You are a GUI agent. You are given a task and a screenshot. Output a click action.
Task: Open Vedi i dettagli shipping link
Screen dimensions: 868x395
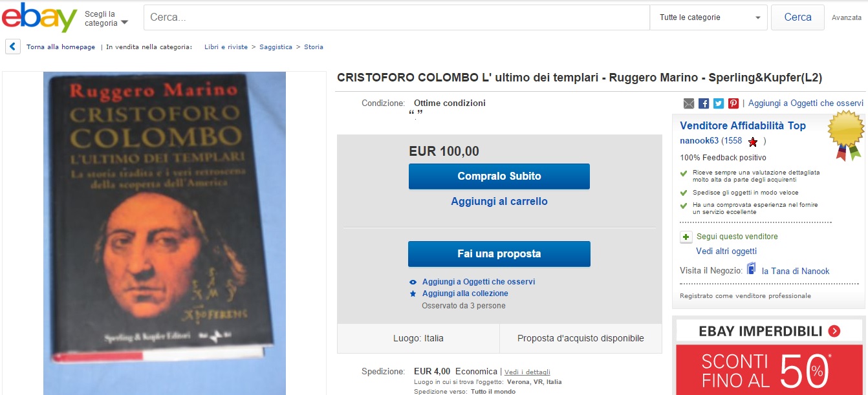click(x=527, y=372)
